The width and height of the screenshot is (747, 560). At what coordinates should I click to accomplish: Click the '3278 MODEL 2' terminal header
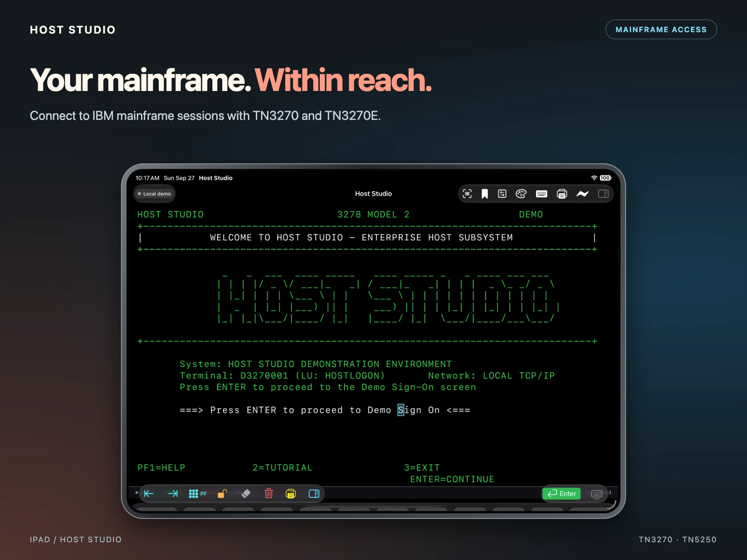(x=373, y=215)
